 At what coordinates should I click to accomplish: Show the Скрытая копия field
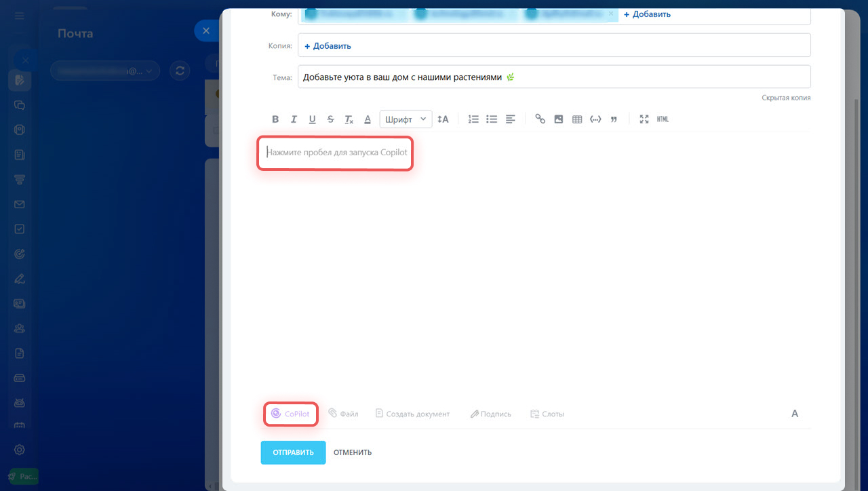[x=786, y=98]
